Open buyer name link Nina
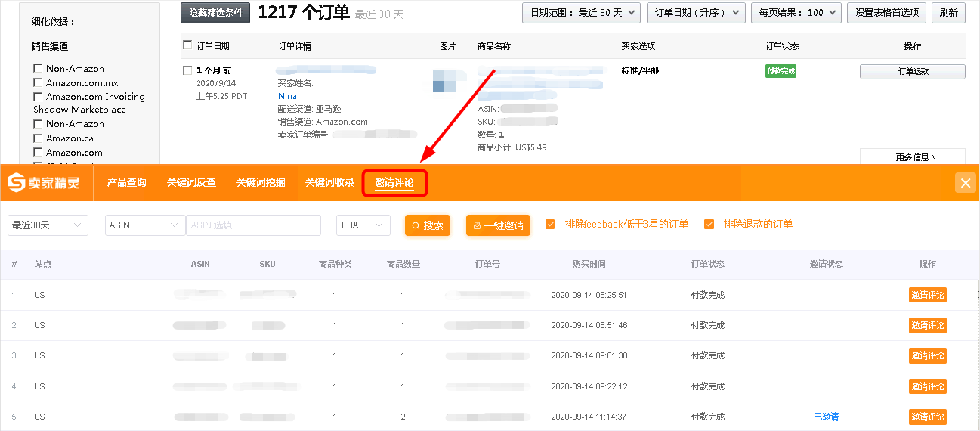Image resolution: width=980 pixels, height=431 pixels. point(287,96)
